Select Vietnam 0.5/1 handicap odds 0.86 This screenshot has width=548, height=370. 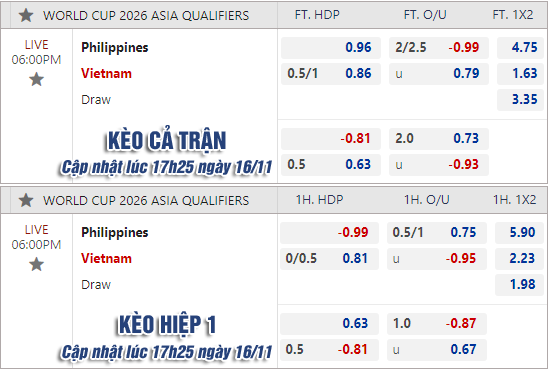pyautogui.click(x=331, y=74)
